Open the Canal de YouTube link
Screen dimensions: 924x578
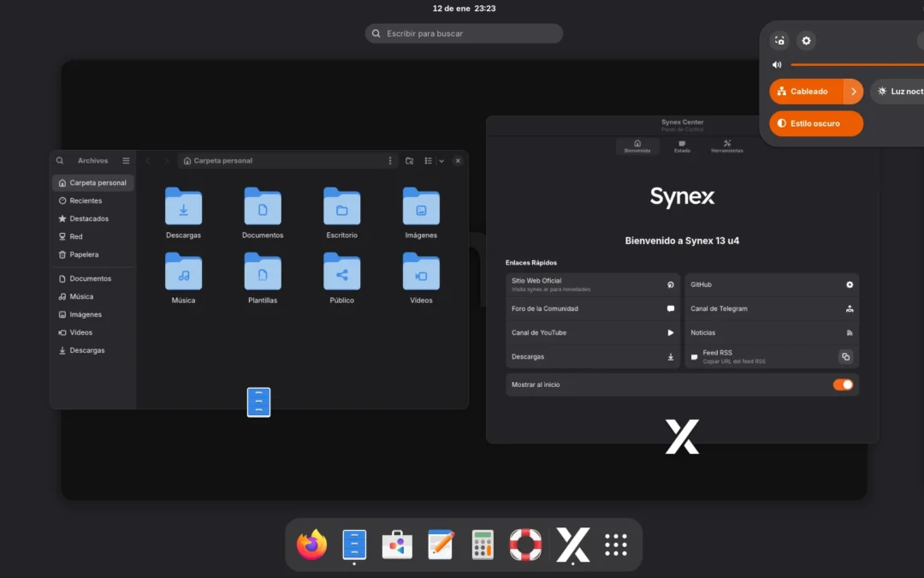(593, 332)
